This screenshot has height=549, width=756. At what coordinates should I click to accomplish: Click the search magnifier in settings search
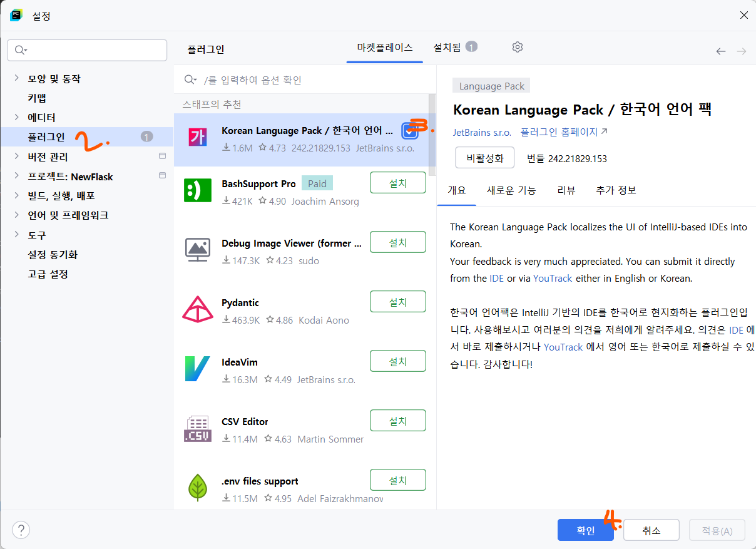point(21,50)
